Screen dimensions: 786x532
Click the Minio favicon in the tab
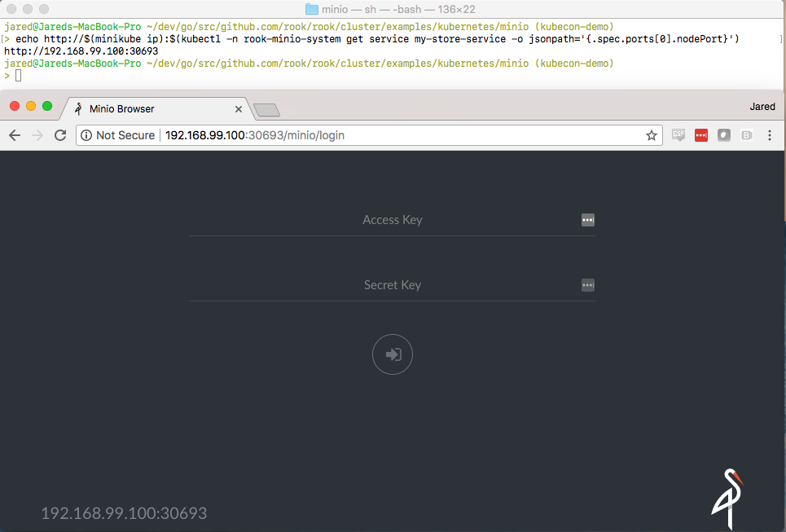pos(78,109)
